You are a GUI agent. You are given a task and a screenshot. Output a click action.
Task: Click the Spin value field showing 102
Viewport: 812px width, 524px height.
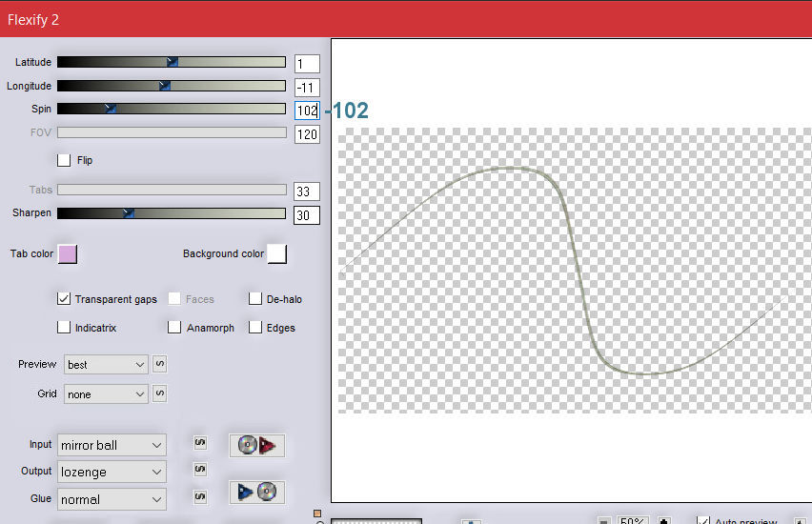pos(307,111)
